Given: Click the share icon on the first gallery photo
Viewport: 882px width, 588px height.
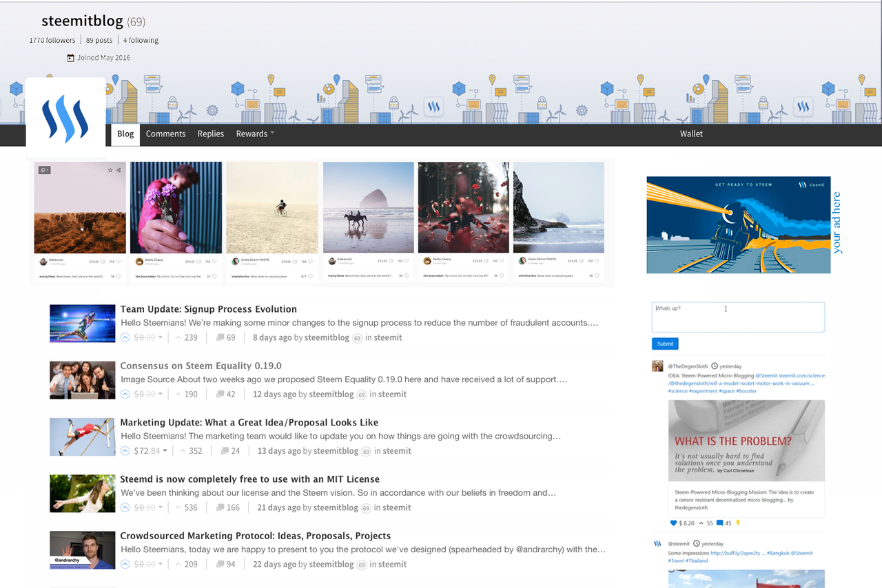Looking at the screenshot, I should pyautogui.click(x=119, y=170).
